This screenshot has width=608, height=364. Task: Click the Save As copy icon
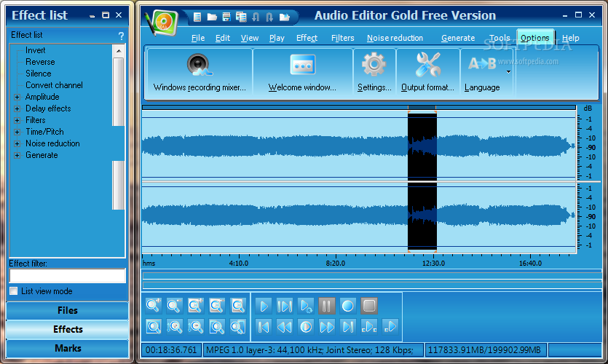(241, 17)
